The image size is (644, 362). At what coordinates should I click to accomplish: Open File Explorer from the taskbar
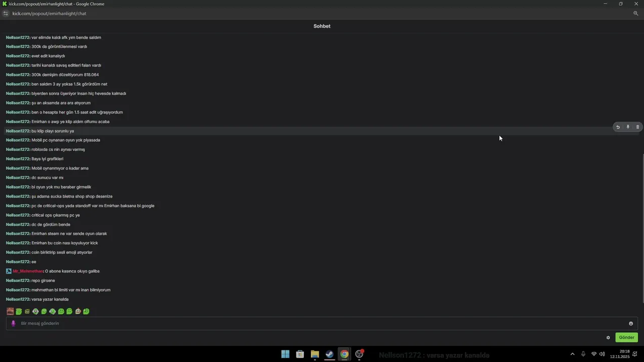(x=315, y=354)
